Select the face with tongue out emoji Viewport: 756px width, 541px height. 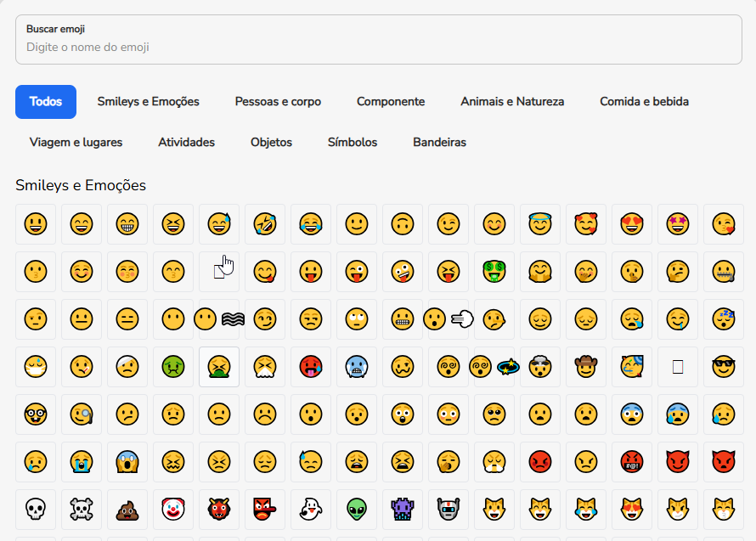(x=311, y=272)
